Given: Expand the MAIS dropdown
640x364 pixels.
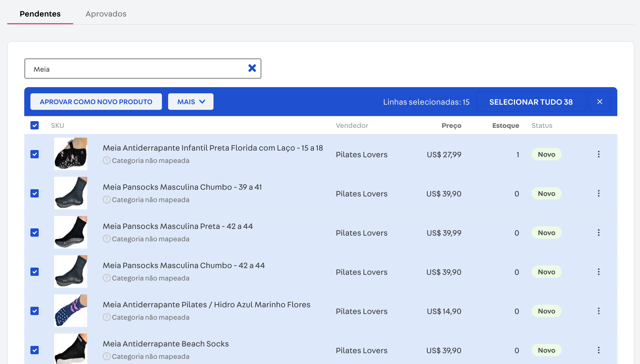Looking at the screenshot, I should (x=191, y=102).
